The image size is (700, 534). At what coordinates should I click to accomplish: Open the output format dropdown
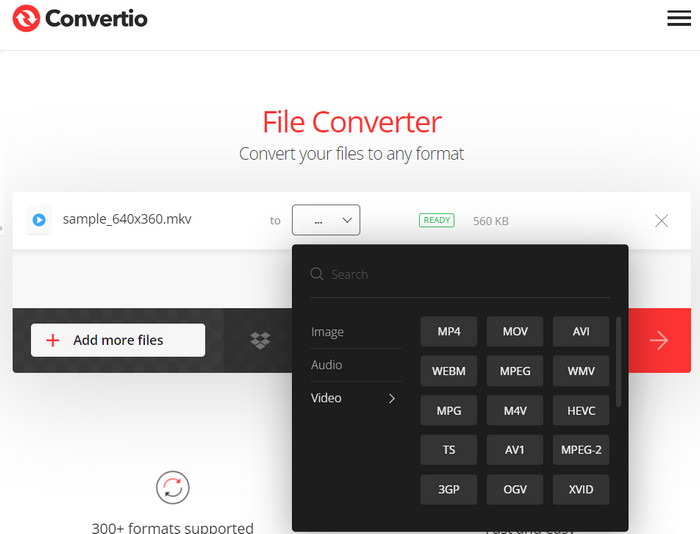point(326,220)
